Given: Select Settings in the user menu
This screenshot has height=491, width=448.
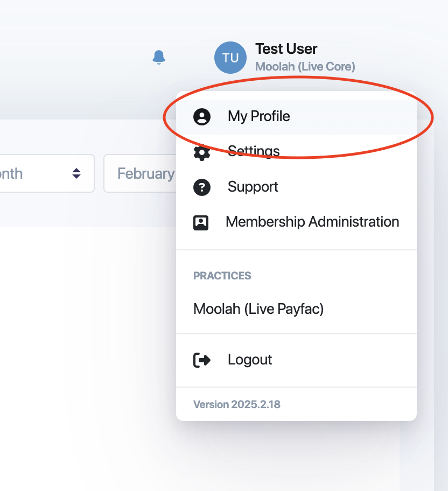Looking at the screenshot, I should (x=296, y=152).
